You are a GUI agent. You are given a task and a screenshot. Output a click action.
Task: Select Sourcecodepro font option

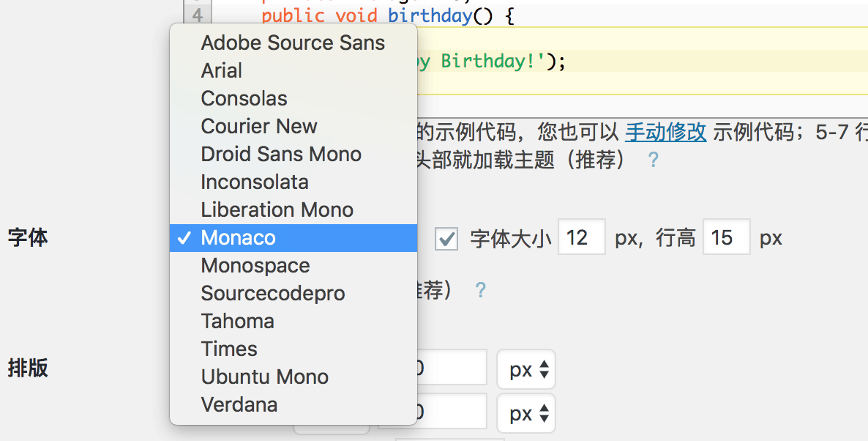click(293, 293)
